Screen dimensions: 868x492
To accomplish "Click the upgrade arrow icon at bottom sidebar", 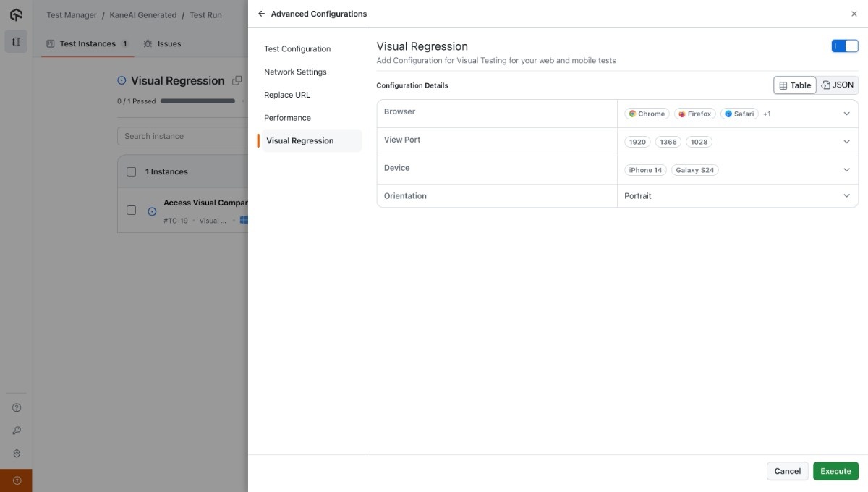I will point(16,479).
